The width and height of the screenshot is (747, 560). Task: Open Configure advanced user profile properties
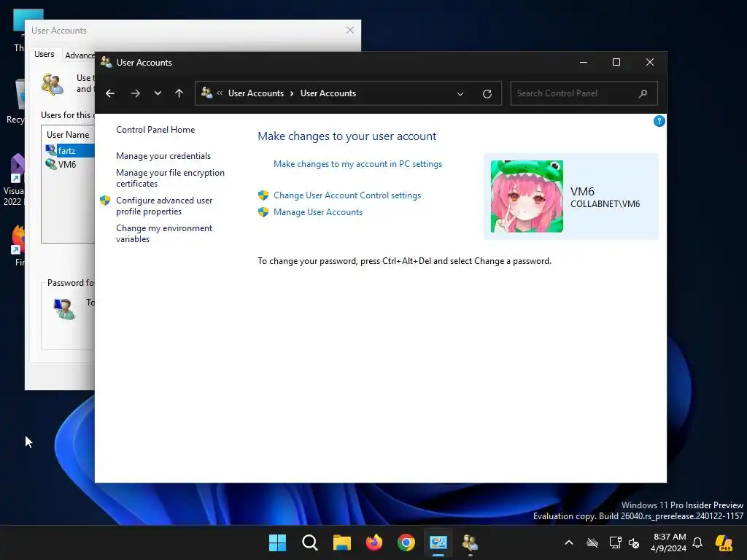pos(164,206)
